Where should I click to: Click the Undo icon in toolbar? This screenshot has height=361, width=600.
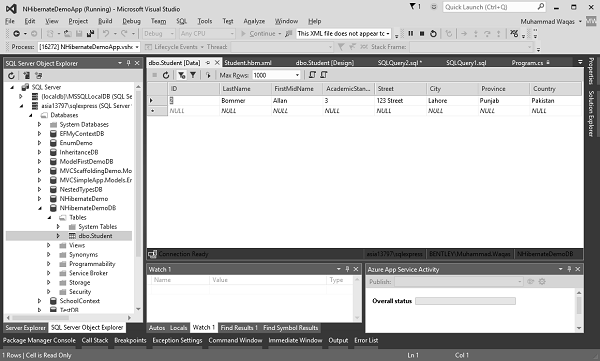(x=106, y=34)
